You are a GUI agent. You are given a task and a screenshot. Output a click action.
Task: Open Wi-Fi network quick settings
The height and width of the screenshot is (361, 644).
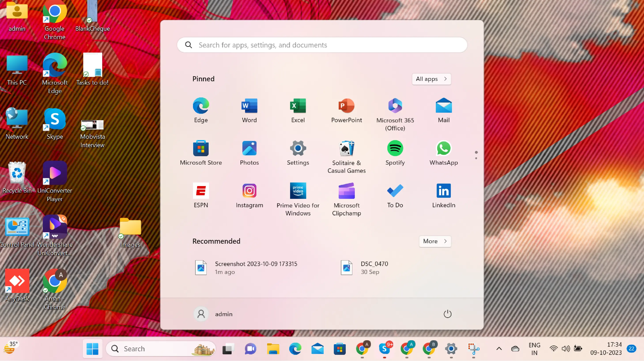click(553, 348)
